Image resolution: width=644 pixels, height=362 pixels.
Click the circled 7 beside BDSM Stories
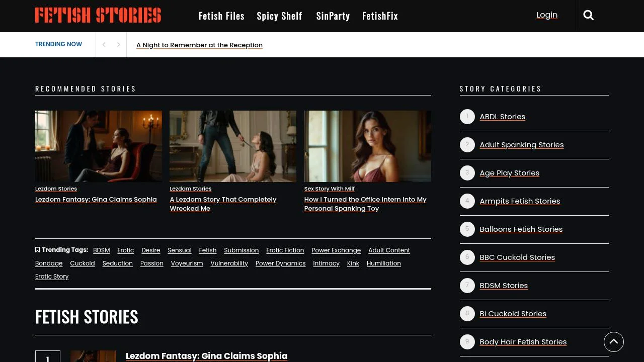(x=467, y=285)
